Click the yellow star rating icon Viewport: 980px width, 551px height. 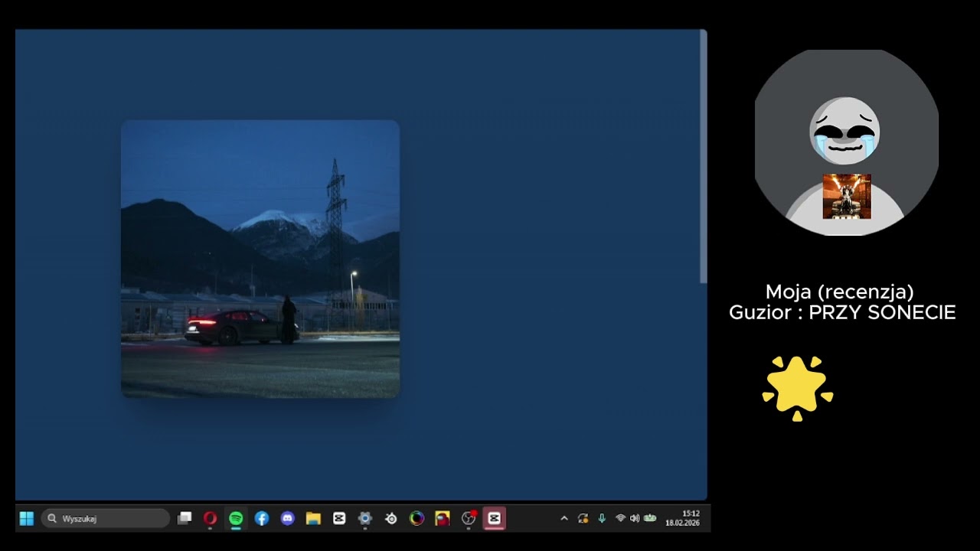[x=797, y=388]
